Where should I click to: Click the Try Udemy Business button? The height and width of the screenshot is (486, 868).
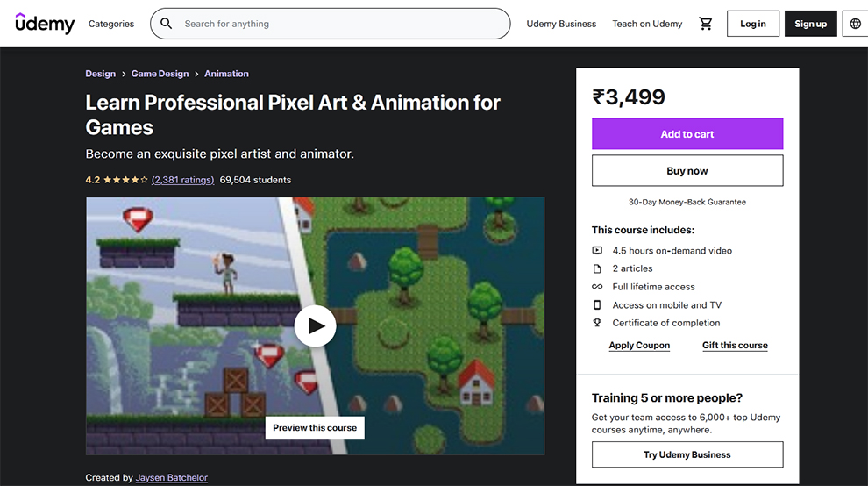click(687, 454)
